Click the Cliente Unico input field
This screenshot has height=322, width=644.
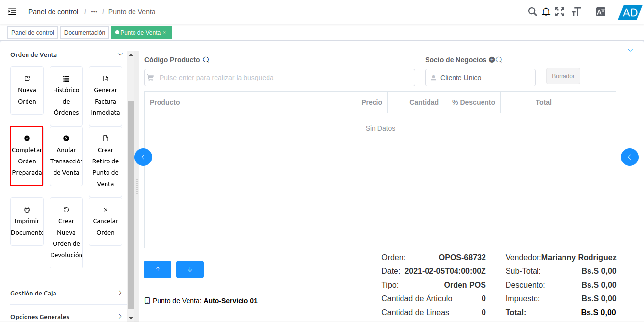coord(480,77)
